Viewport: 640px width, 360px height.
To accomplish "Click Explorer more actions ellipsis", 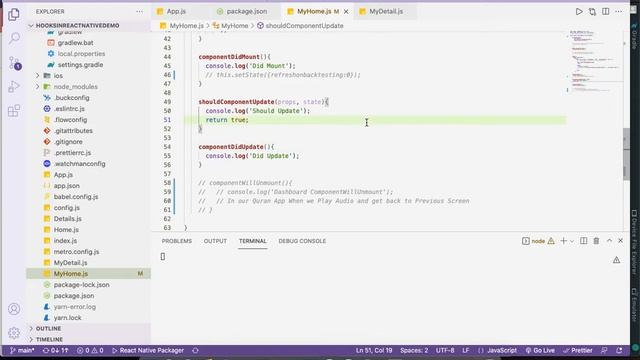I will point(140,11).
